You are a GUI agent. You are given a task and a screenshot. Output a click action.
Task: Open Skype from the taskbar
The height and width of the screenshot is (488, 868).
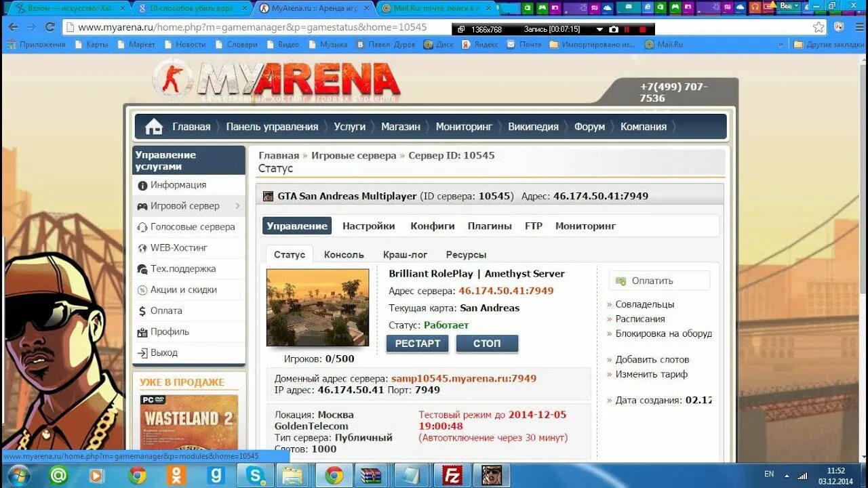[256, 476]
